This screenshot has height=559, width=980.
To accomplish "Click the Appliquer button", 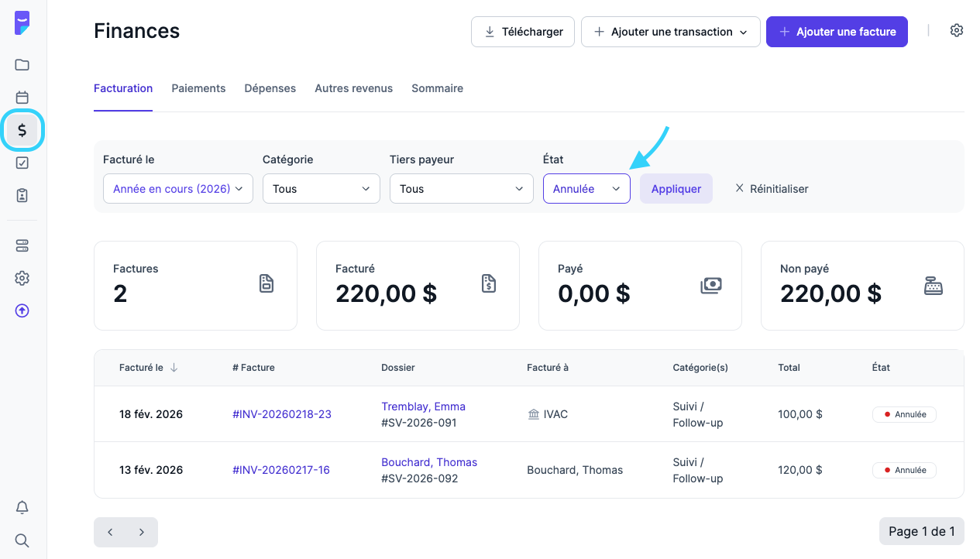I will 676,189.
